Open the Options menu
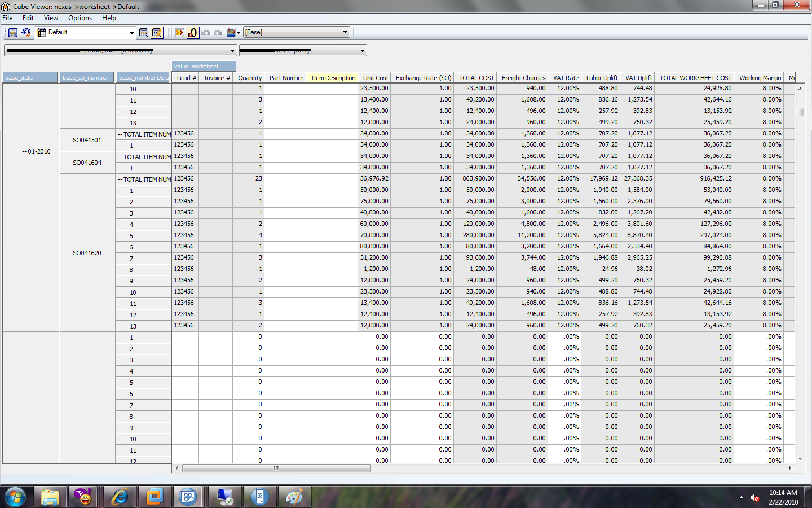The image size is (812, 508). tap(80, 18)
